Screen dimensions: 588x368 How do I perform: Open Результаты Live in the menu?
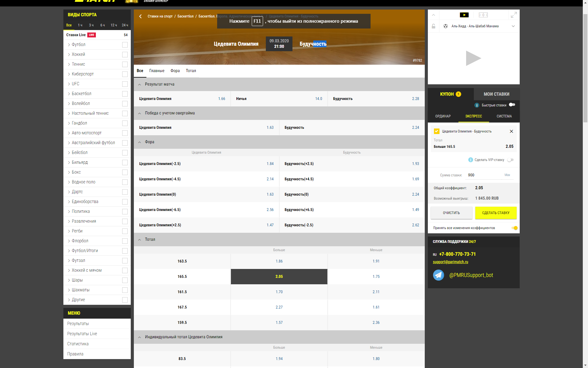(x=82, y=334)
